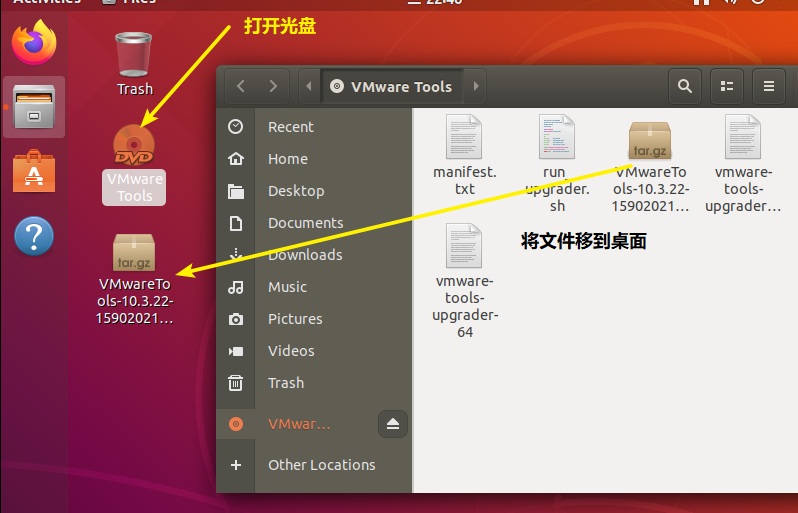Open Files app in dock
Viewport: 798px width, 513px height.
tap(34, 107)
